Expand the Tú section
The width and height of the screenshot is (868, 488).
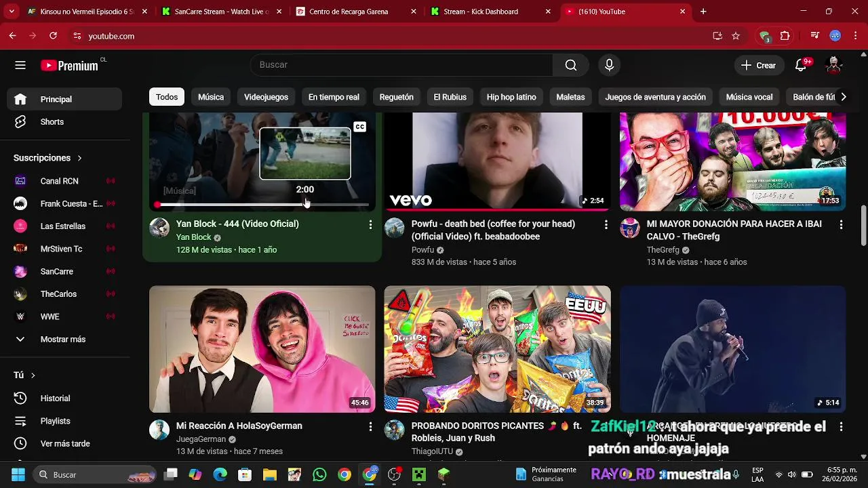pos(24,375)
